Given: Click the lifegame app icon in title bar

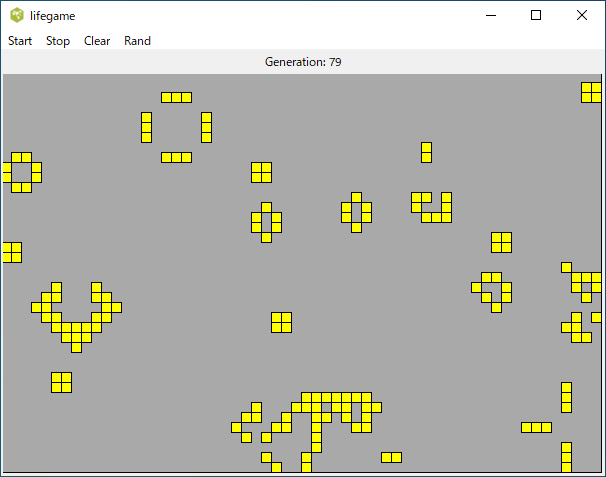Looking at the screenshot, I should (17, 15).
